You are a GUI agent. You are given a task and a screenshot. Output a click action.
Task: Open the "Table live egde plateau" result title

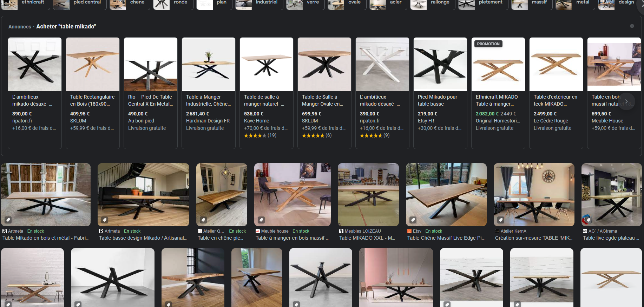click(610, 238)
